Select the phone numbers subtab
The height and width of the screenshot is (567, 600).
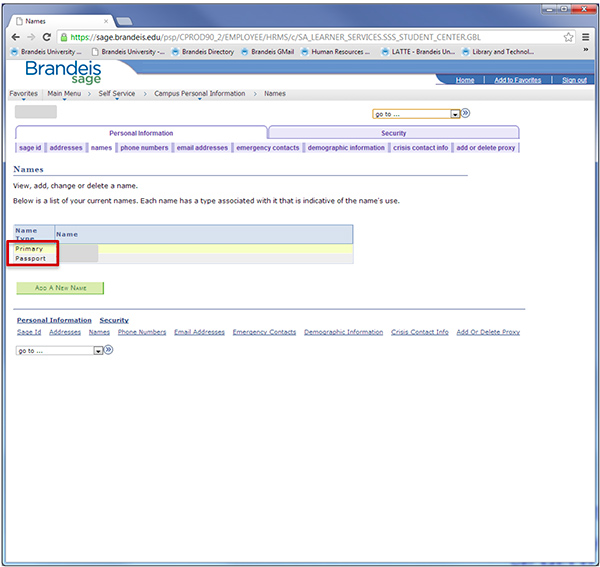144,148
